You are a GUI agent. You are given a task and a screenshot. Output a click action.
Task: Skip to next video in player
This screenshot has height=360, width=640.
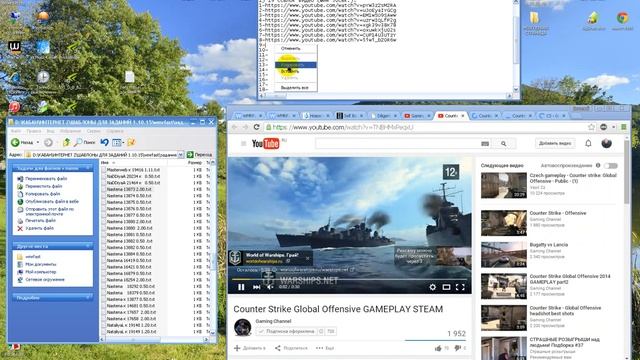[x=256, y=287]
